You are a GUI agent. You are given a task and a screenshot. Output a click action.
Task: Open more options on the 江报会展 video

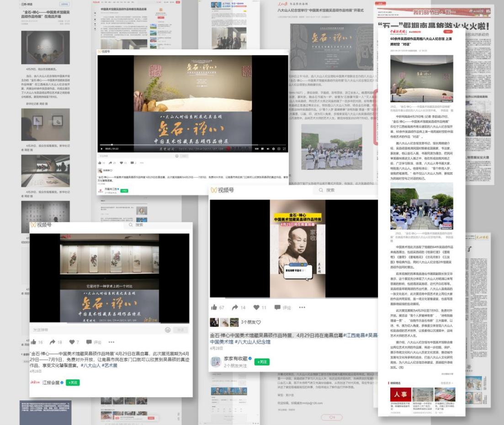pos(111,342)
